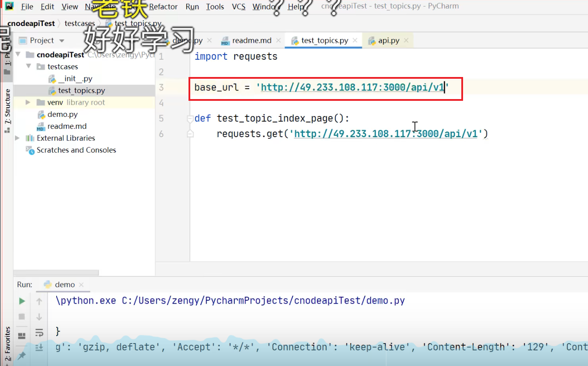Screen dimensions: 588x366
Task: Open the Edit menu
Action: 48,6
